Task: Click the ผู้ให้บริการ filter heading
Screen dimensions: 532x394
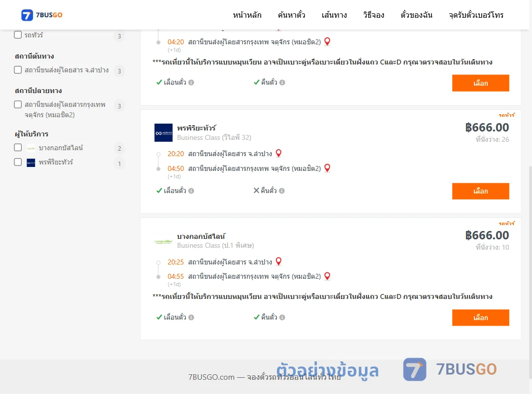Action: click(32, 134)
